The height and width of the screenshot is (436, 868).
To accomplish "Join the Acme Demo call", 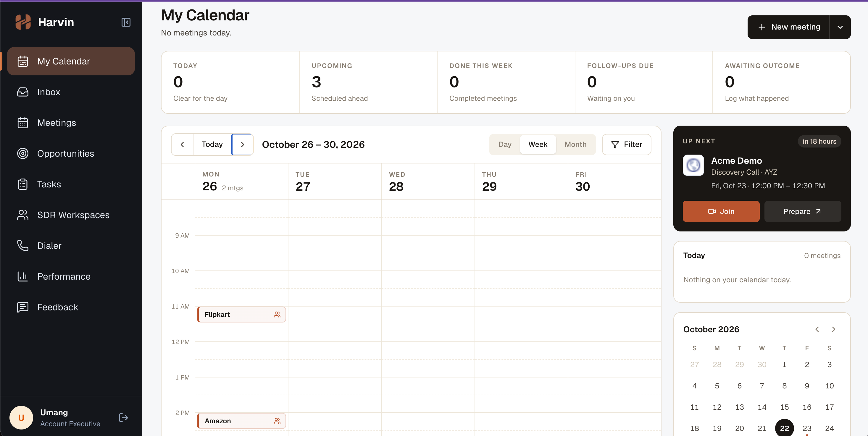I will click(721, 211).
